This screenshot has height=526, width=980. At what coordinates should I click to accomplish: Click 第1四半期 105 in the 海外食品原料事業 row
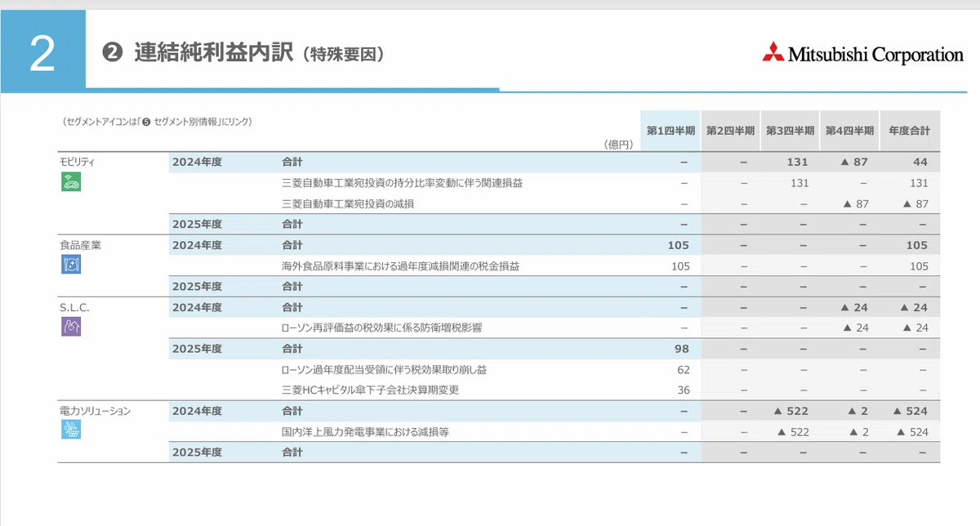[680, 265]
